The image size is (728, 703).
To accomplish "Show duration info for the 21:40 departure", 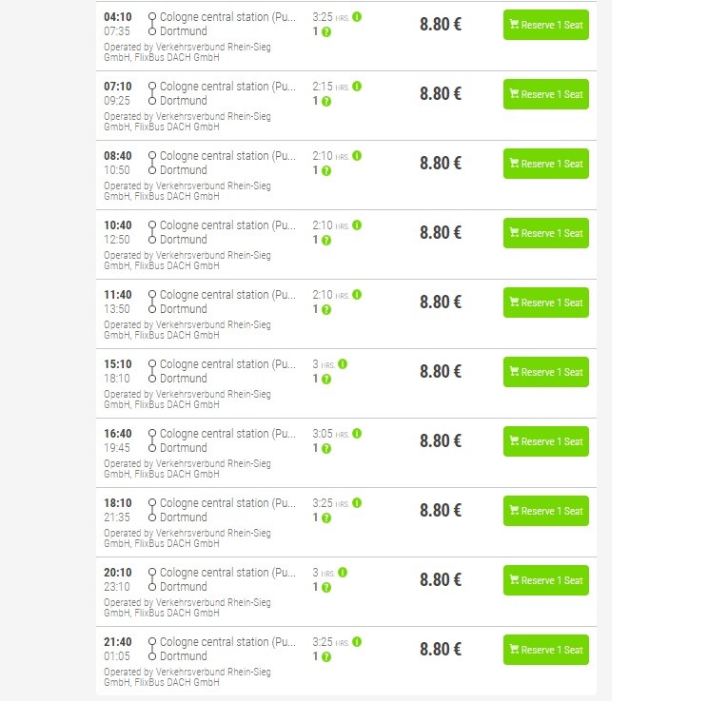I will [x=358, y=642].
